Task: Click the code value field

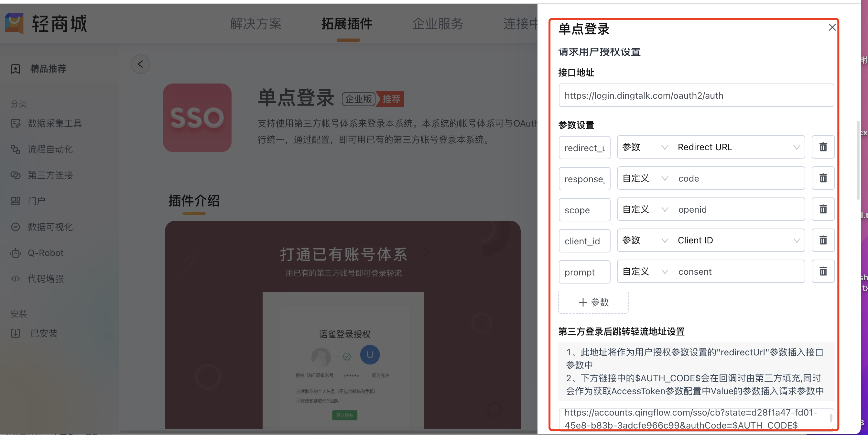Action: [739, 178]
